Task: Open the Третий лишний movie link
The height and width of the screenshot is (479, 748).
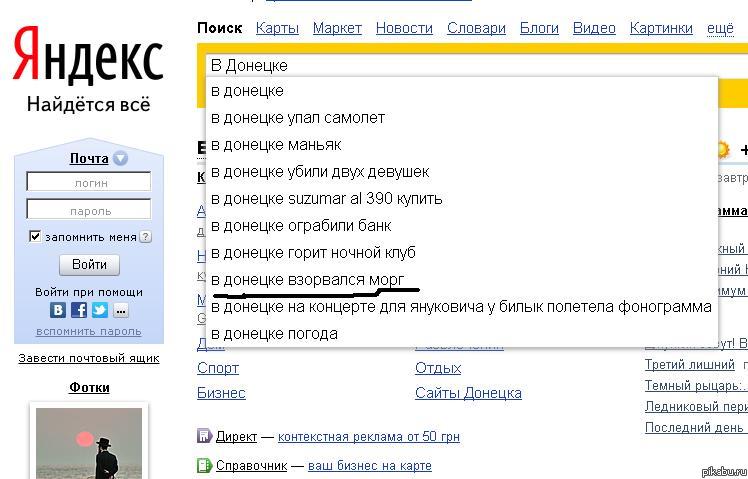Action: pyautogui.click(x=689, y=364)
